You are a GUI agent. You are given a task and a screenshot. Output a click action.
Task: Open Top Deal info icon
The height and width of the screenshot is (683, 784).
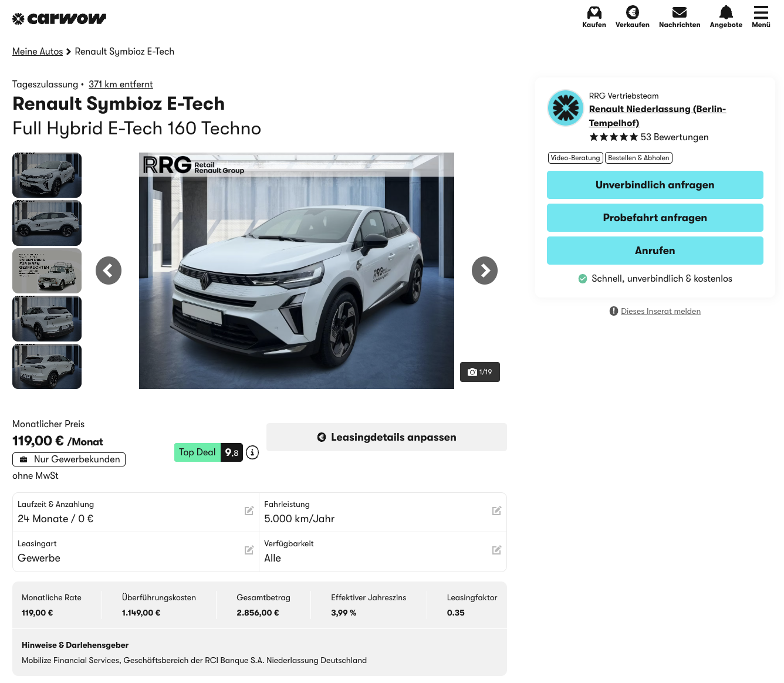tap(252, 452)
